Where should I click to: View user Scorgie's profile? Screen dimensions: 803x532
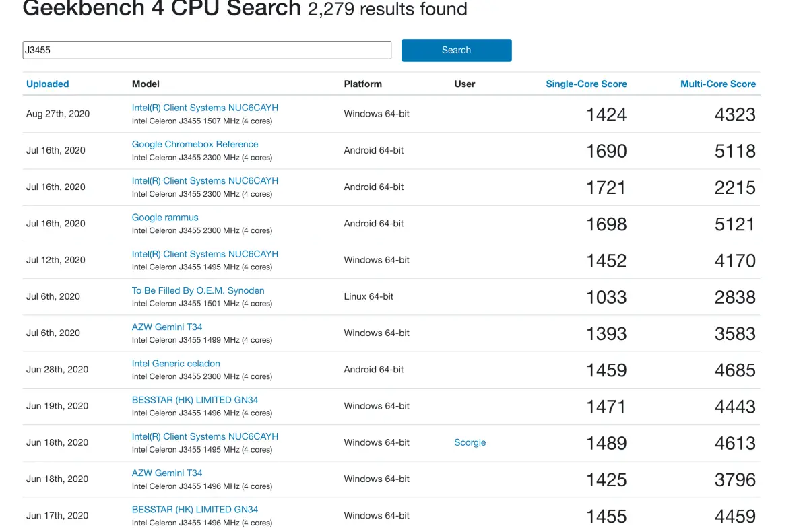(x=470, y=443)
